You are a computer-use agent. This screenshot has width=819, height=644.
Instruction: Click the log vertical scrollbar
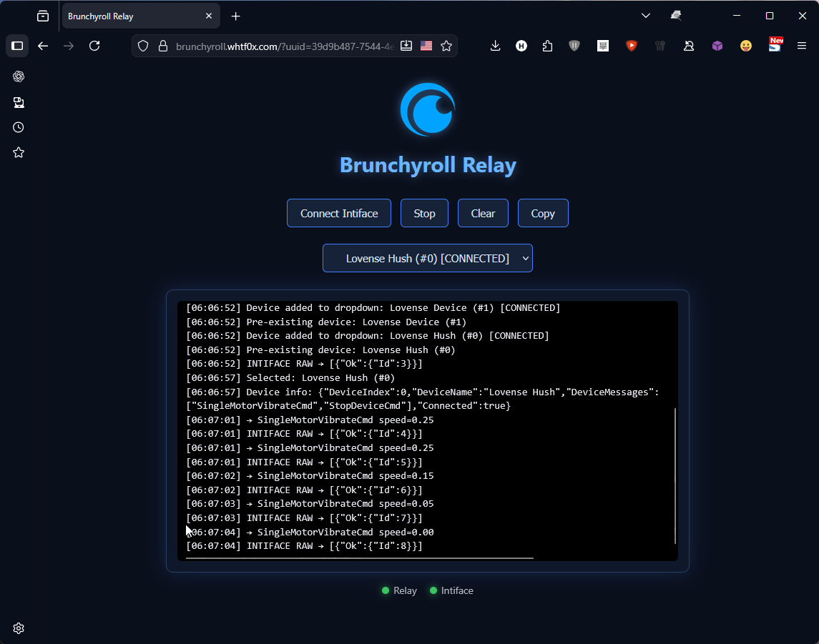[x=675, y=475]
